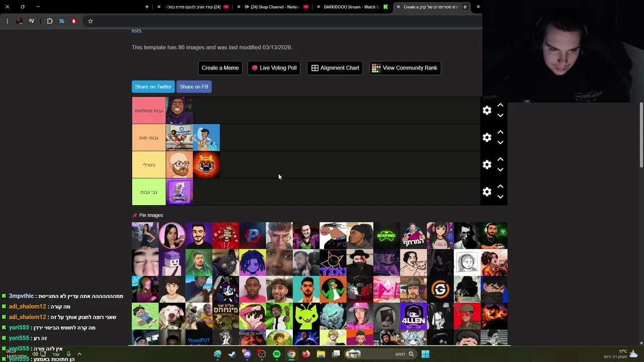This screenshot has height=362, width=644.
Task: Click the Create a Meme button
Action: click(220, 68)
